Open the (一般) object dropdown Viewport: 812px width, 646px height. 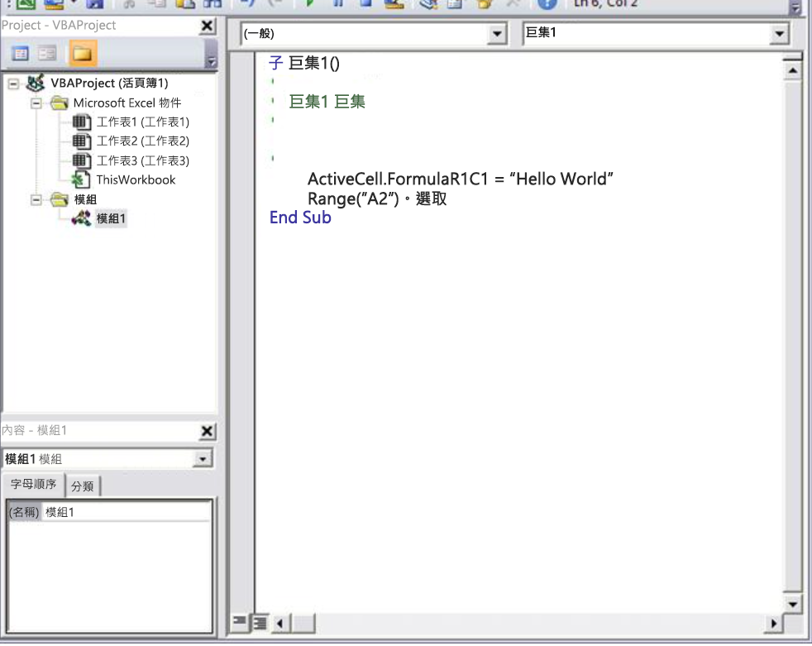tap(497, 34)
